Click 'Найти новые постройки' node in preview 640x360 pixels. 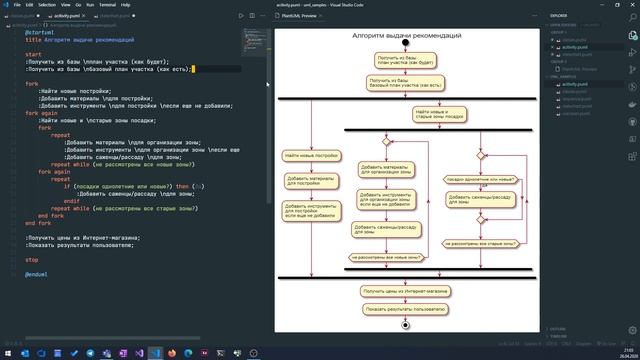click(311, 156)
